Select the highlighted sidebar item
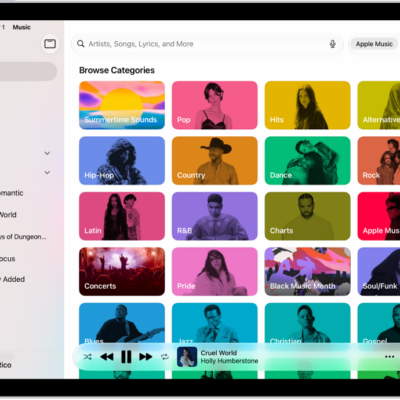 (x=28, y=71)
